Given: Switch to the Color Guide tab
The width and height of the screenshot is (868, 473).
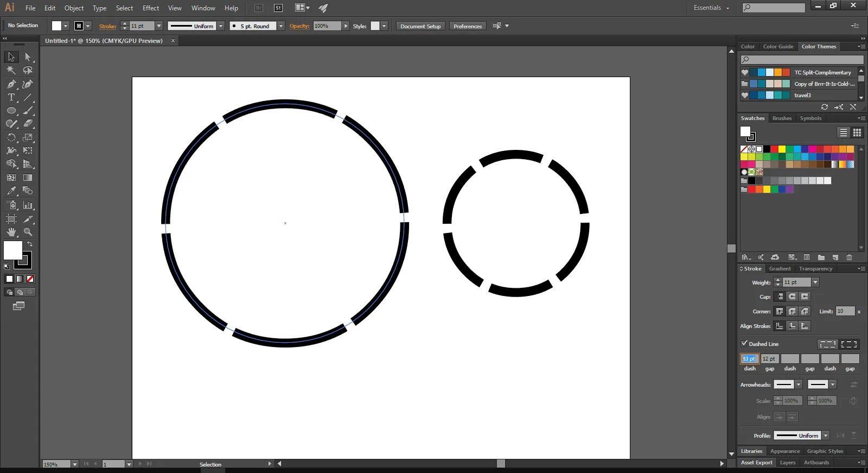Looking at the screenshot, I should (x=778, y=47).
